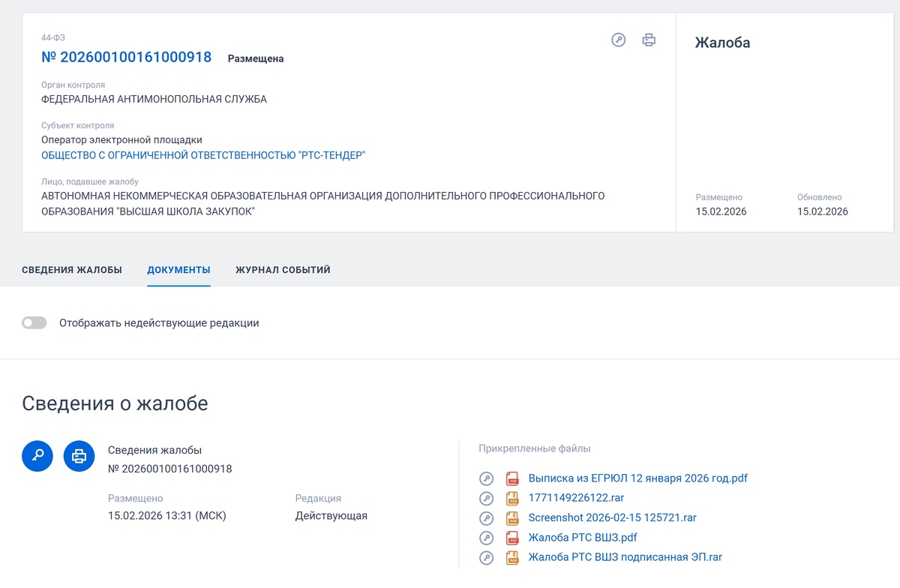This screenshot has width=900, height=588.
Task: Download Выписка из ЕГРЮЛ 12 января 2026 год.pdf
Action: tap(638, 478)
